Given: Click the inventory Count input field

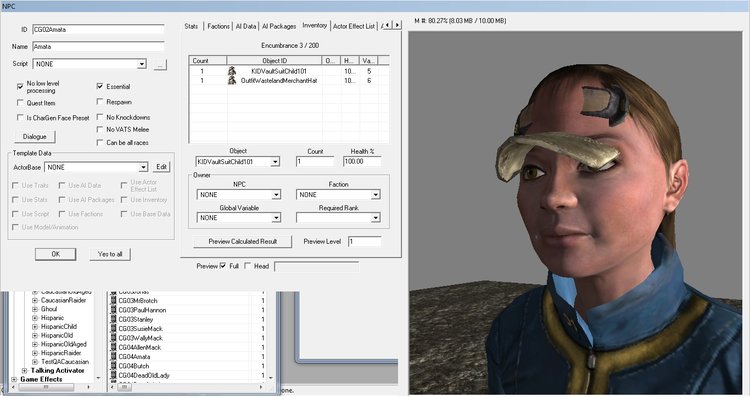Looking at the screenshot, I should (x=315, y=162).
